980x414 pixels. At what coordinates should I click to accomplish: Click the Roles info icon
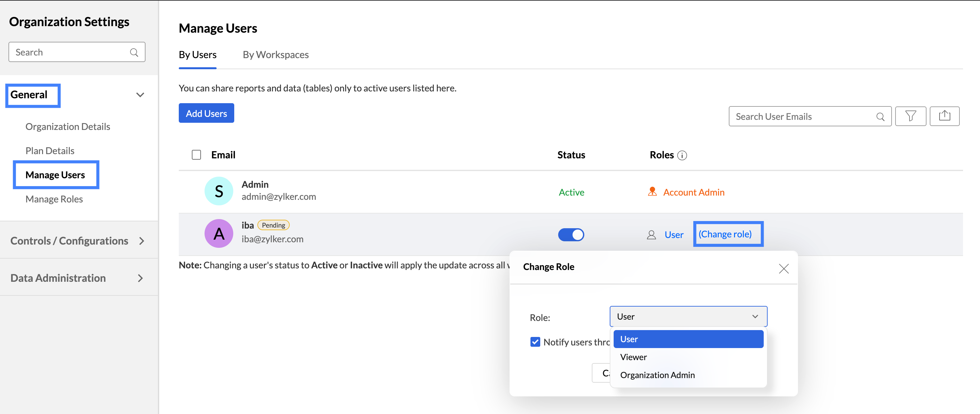[x=682, y=155]
